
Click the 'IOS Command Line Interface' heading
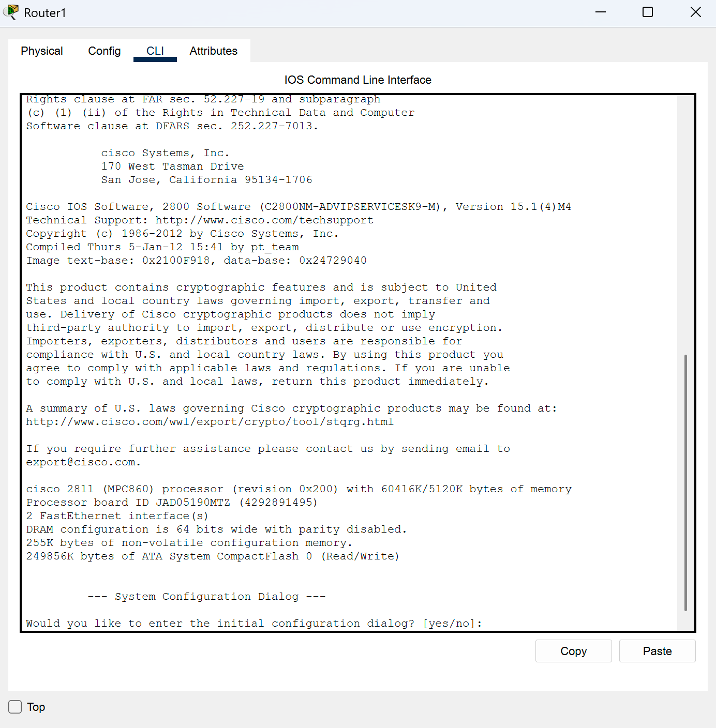point(358,80)
